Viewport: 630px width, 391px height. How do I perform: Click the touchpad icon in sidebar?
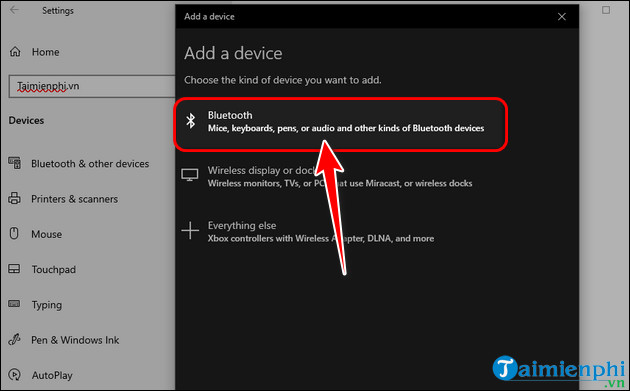[14, 268]
